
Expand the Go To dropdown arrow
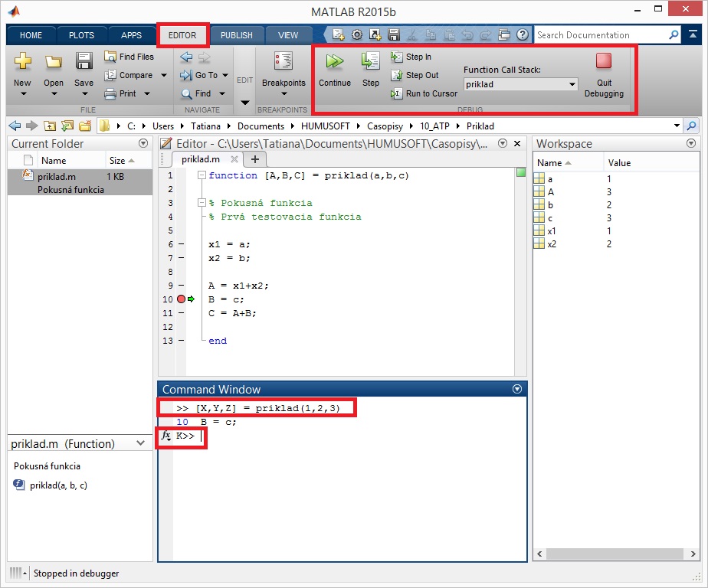pos(225,75)
